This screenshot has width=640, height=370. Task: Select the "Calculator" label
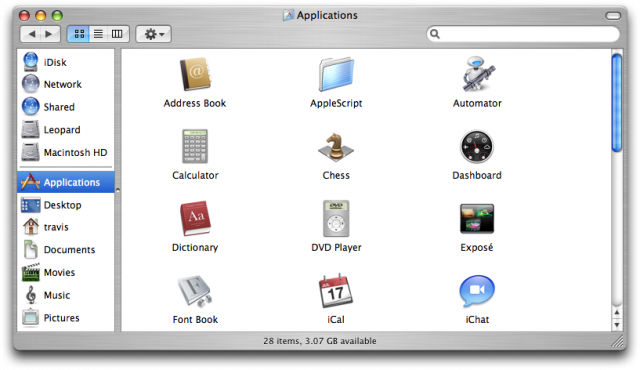[x=195, y=175]
